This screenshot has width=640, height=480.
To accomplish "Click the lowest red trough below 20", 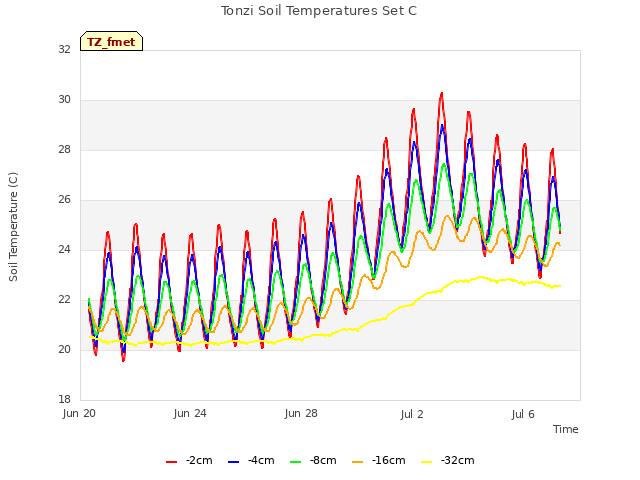I will 123,360.
